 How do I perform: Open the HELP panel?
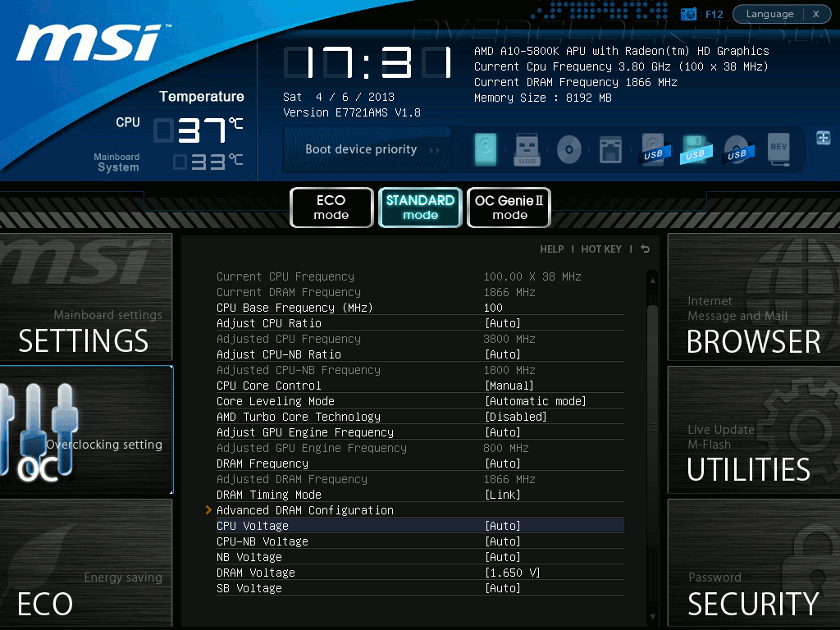tap(552, 249)
